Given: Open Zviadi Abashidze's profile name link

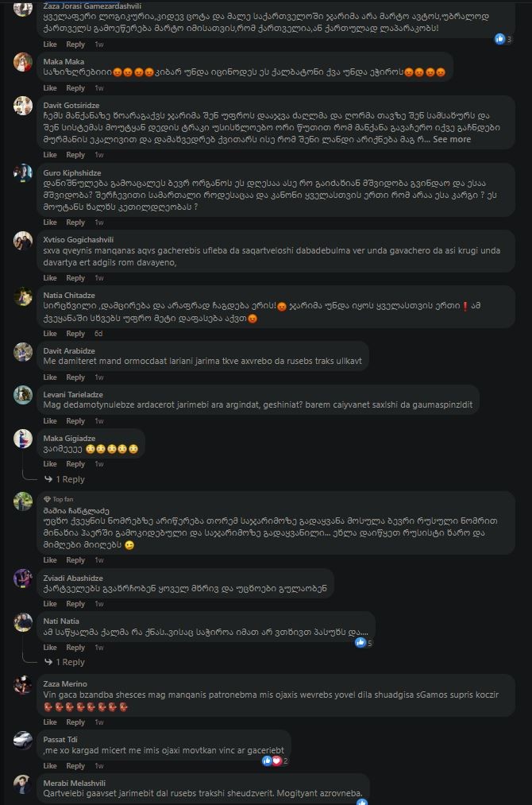Looking at the screenshot, I should tap(73, 578).
